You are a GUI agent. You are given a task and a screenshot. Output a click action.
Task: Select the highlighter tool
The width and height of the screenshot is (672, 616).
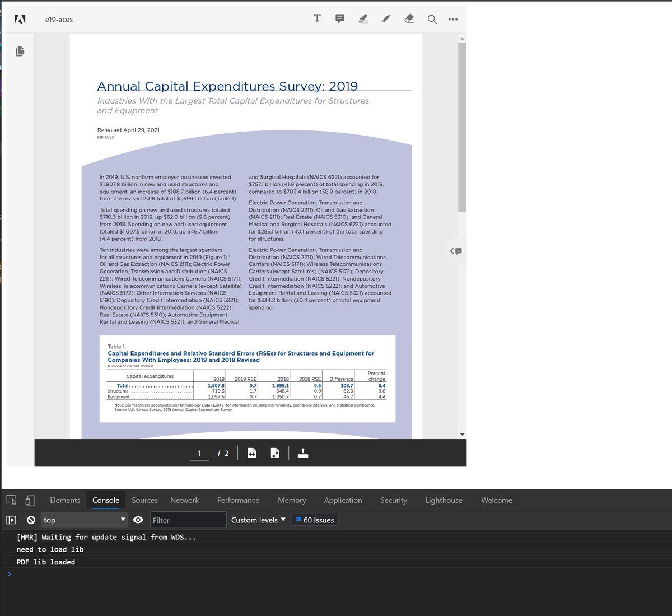tap(363, 19)
